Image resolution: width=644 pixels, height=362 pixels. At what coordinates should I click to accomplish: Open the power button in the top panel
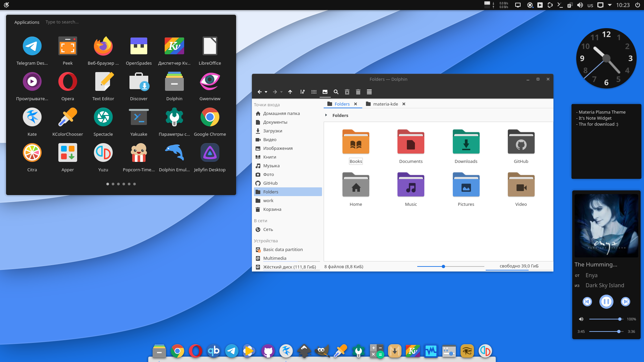[x=638, y=5]
